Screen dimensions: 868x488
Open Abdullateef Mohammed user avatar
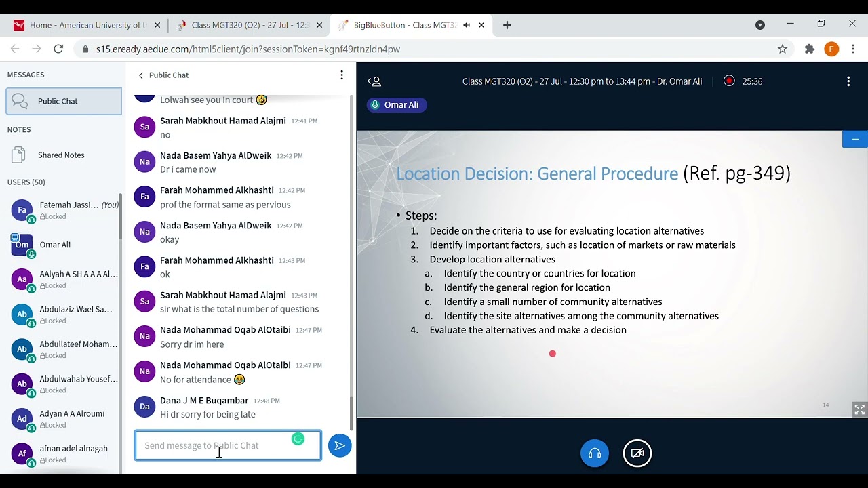22,349
